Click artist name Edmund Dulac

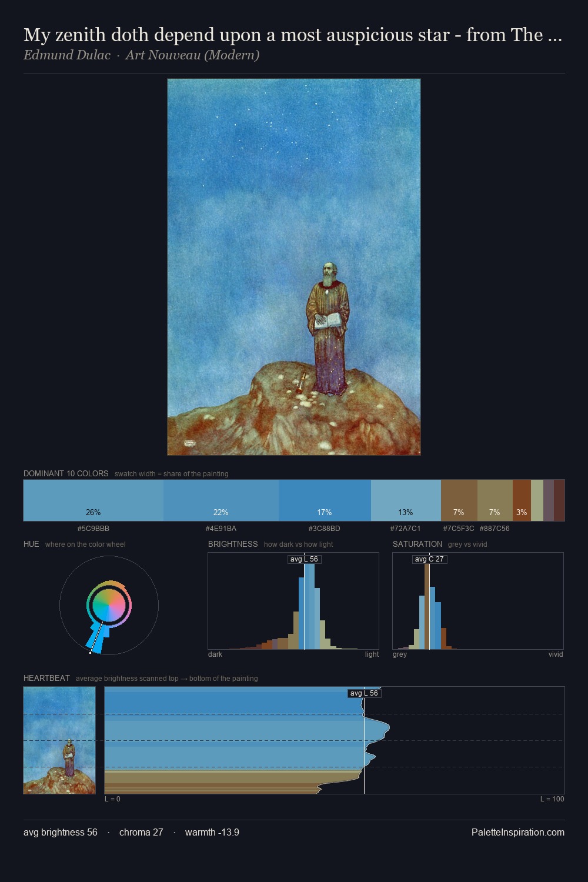[x=67, y=55]
